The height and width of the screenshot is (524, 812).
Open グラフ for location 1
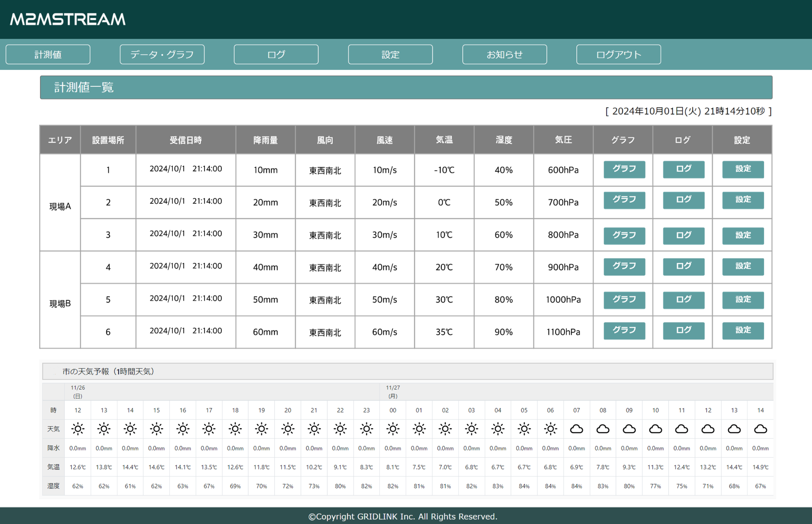tap(624, 169)
